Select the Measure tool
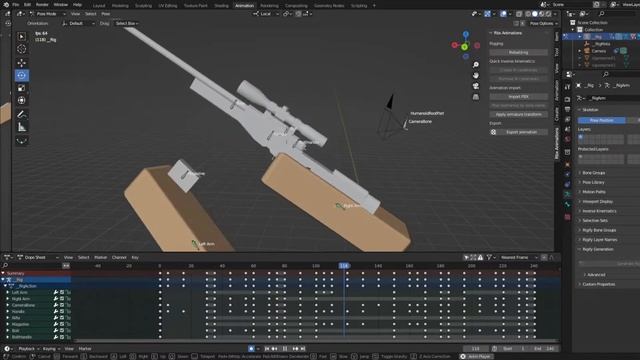Image resolution: width=640 pixels, height=360 pixels. tap(22, 127)
